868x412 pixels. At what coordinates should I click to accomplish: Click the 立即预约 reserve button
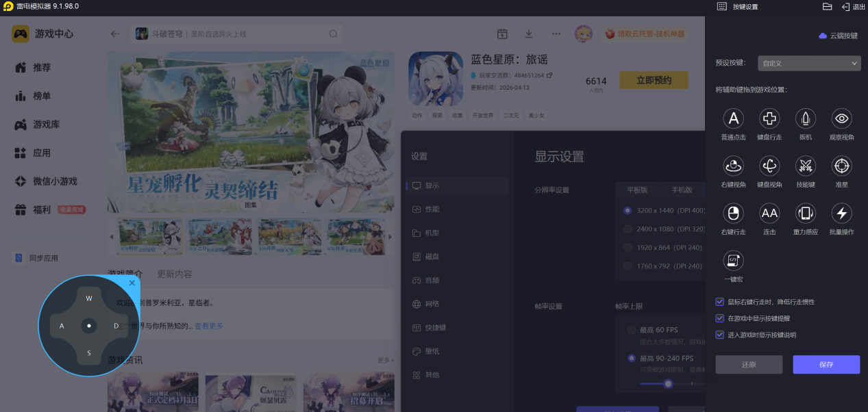coord(654,80)
